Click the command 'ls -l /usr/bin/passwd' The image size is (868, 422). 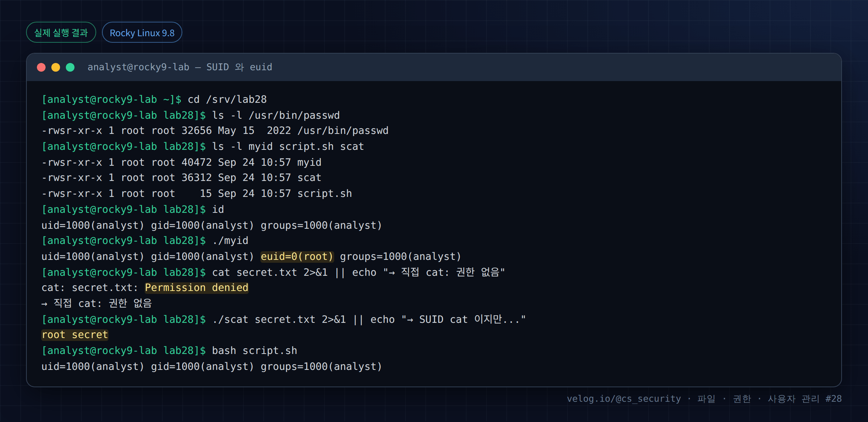click(x=276, y=115)
